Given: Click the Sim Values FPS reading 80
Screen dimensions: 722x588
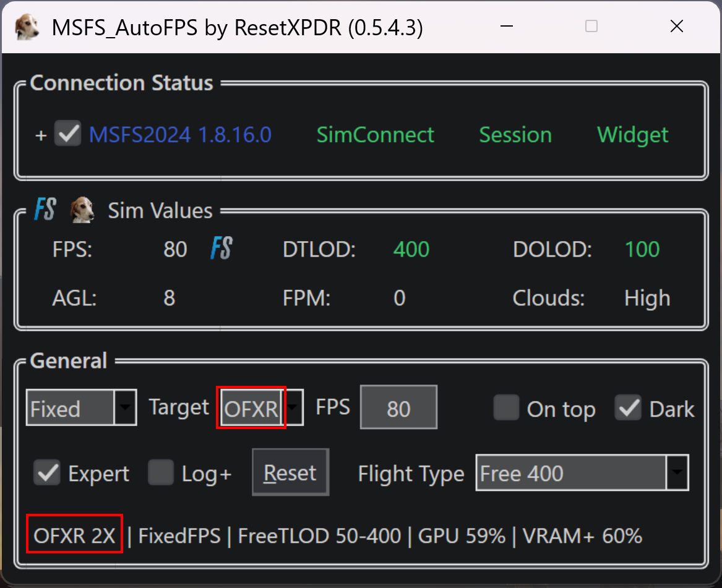Looking at the screenshot, I should 176,249.
